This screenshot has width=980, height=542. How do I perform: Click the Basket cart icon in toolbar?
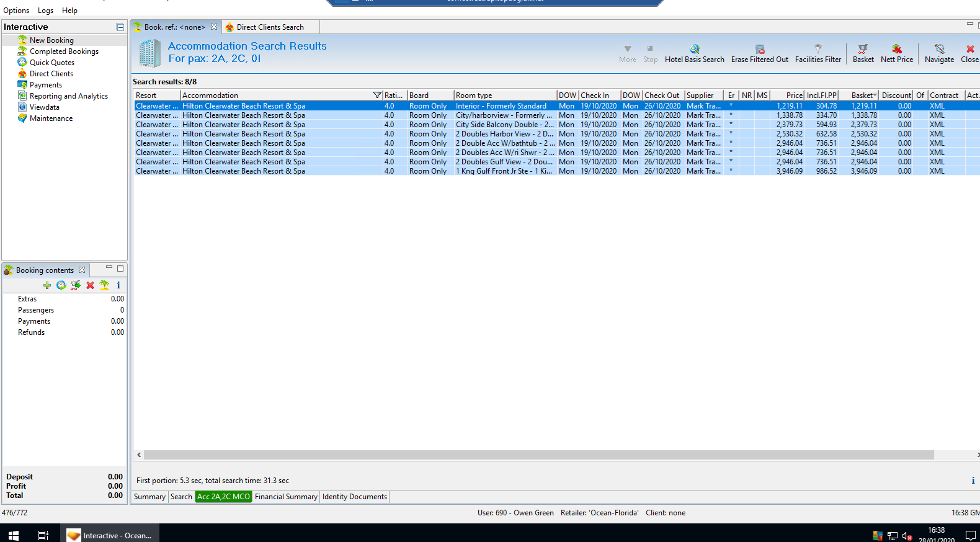863,49
